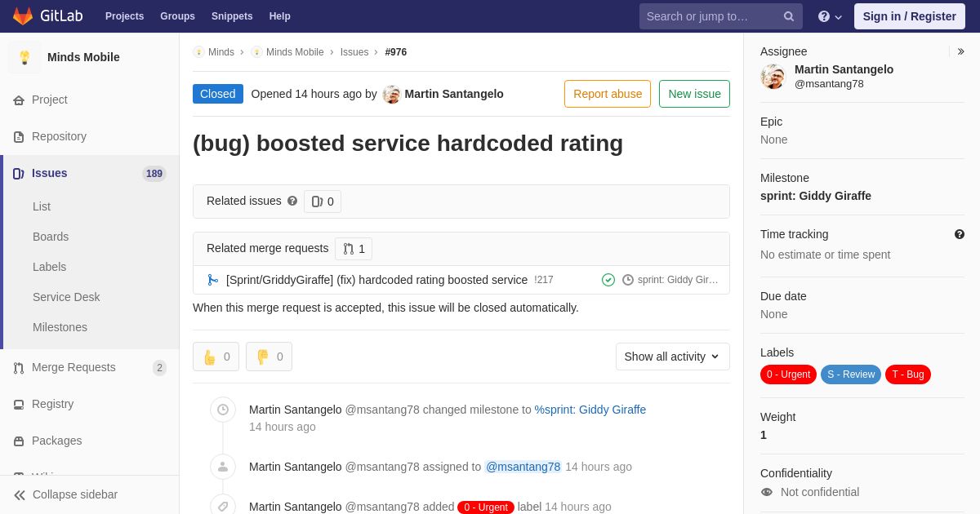Screen dimensions: 980x514
Task: Click the #976 breadcrumb
Action: tap(396, 52)
